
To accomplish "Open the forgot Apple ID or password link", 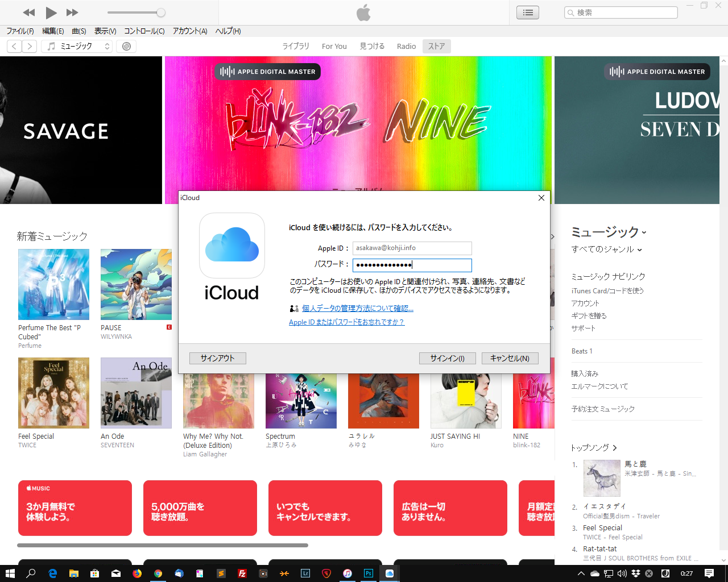I will (346, 322).
